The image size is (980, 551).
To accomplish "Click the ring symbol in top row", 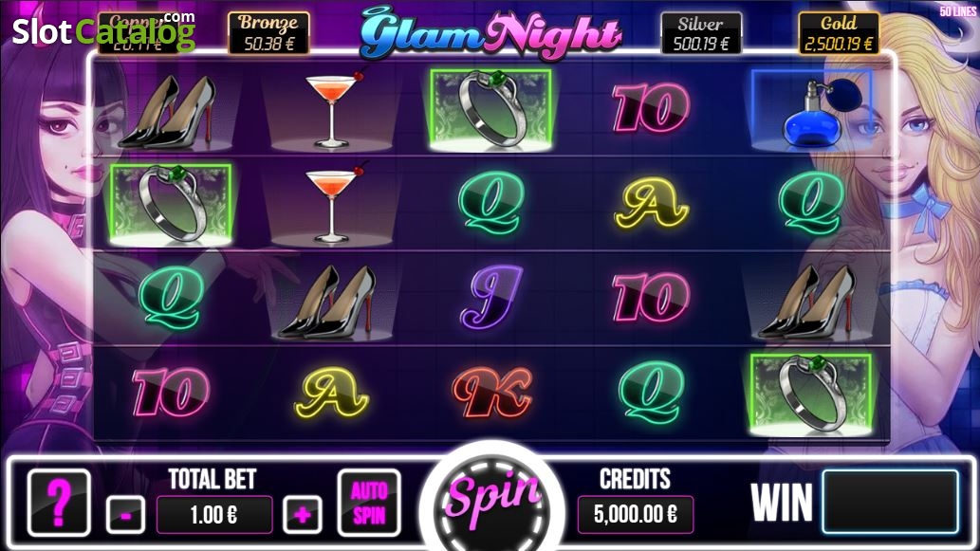I will pos(491,111).
